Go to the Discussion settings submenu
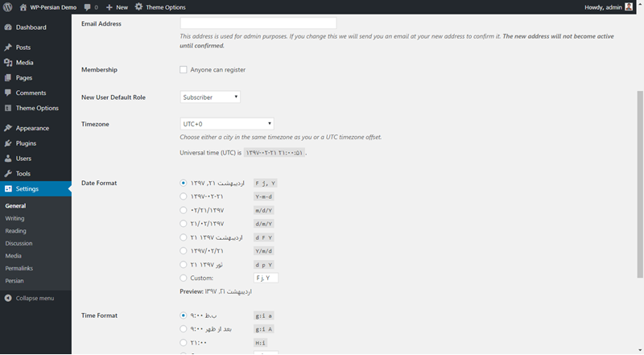This screenshot has height=355, width=644. (x=19, y=243)
